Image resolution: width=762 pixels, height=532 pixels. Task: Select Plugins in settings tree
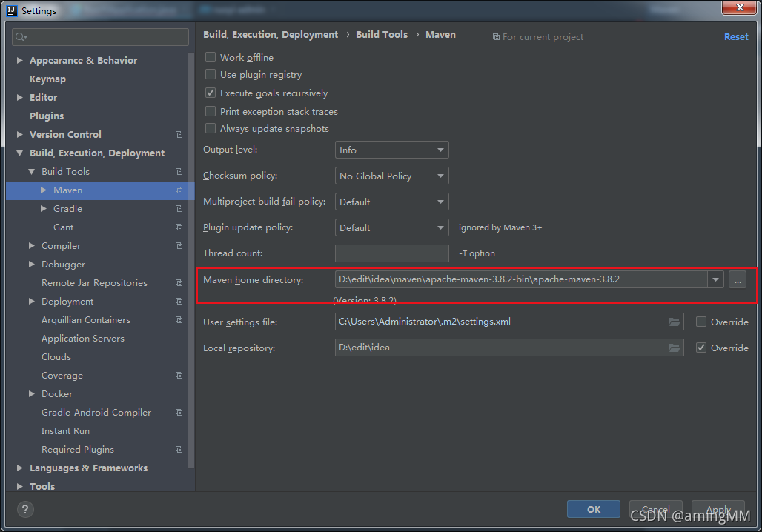pos(47,116)
